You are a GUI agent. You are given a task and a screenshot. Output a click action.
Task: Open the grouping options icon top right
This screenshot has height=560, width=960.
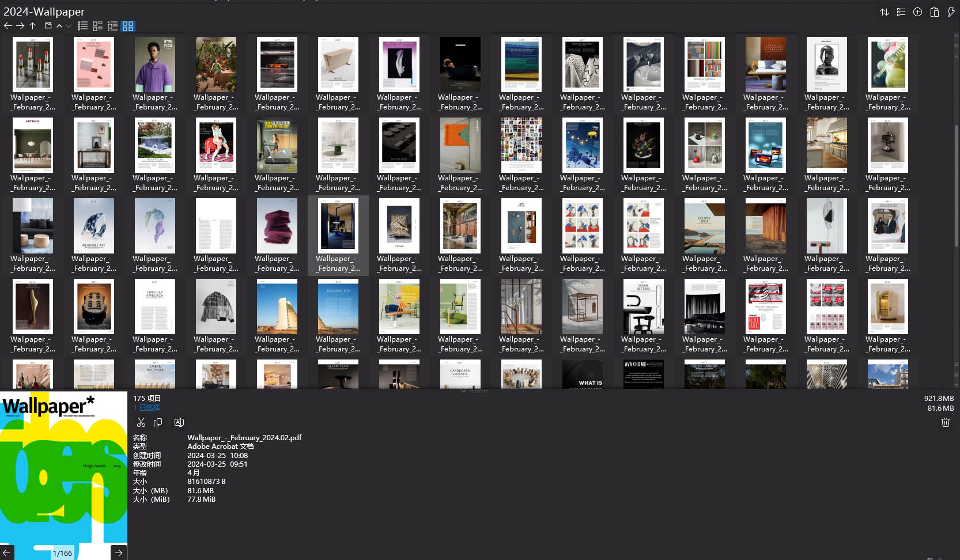click(901, 12)
